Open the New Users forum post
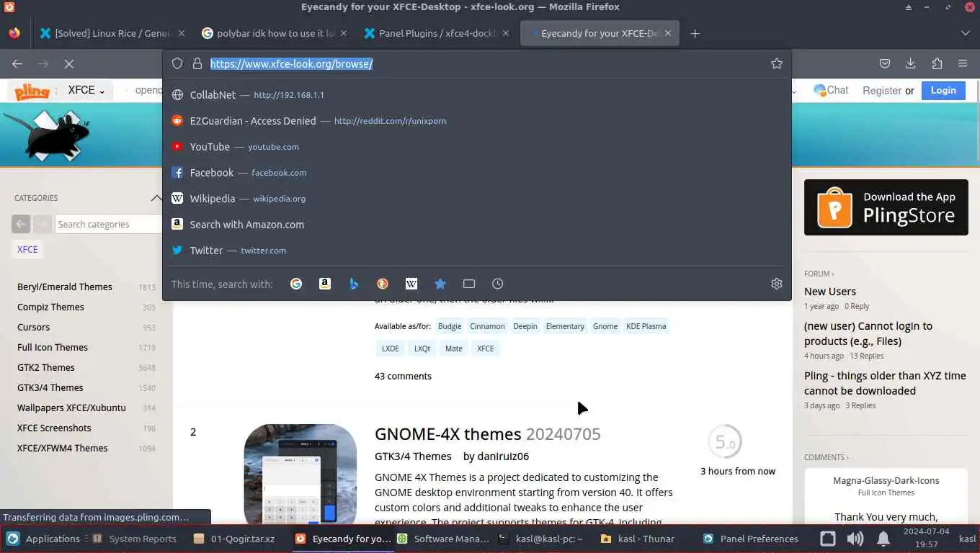Screen dimensions: 980x553 coord(830,292)
